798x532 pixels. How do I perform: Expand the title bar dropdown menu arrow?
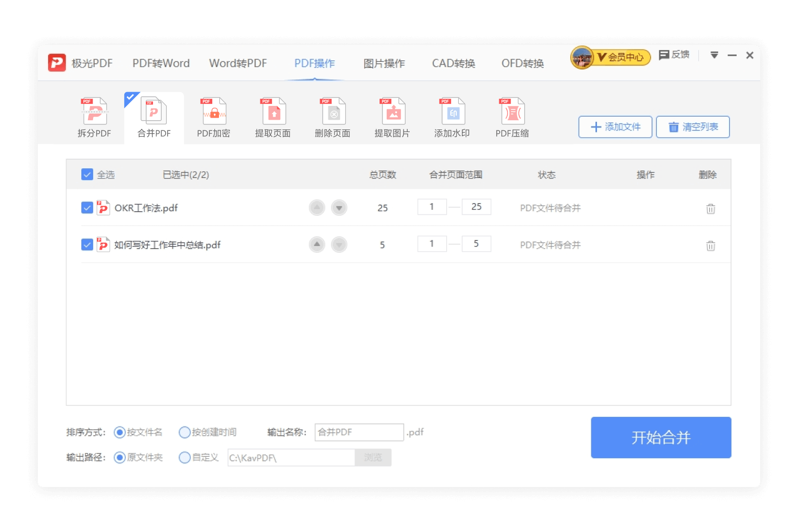point(715,55)
